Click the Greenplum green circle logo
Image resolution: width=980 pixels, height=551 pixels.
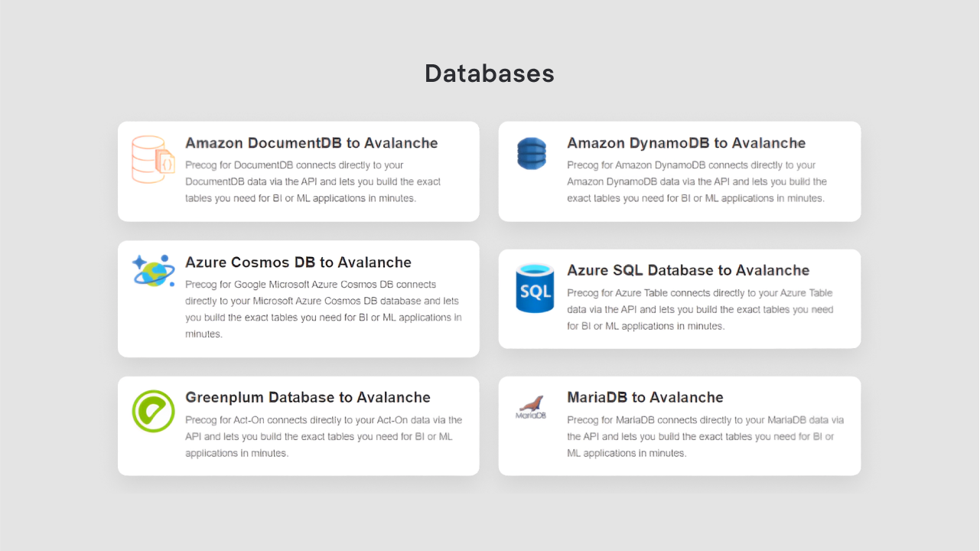click(x=154, y=411)
